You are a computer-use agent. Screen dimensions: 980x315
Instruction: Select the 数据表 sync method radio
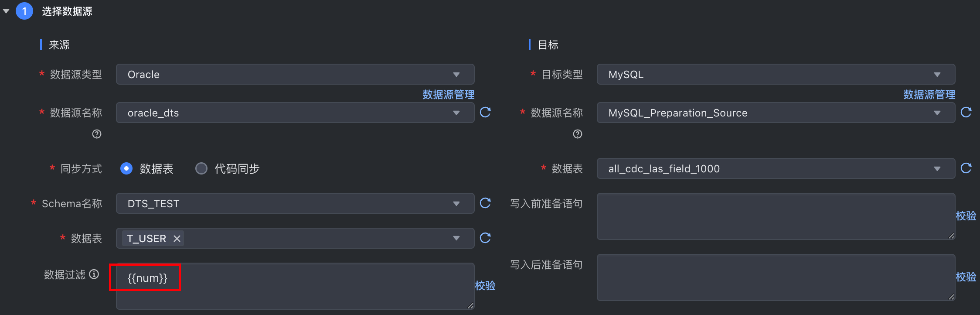[126, 168]
